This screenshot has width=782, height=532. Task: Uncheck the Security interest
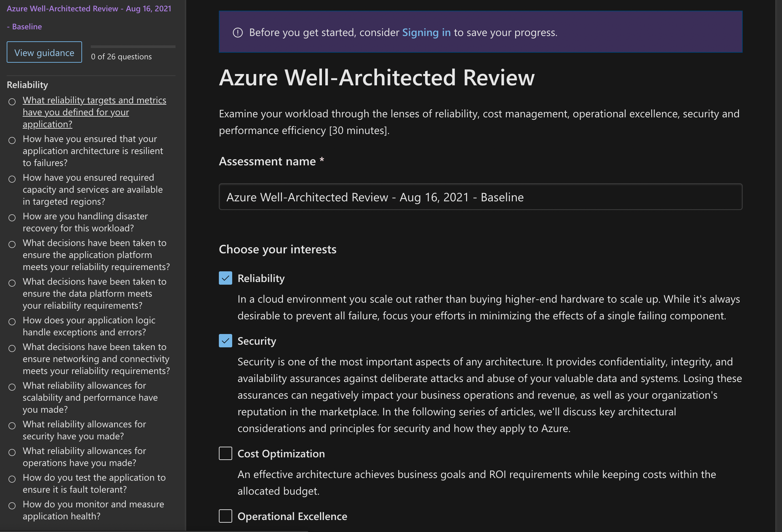(x=226, y=341)
